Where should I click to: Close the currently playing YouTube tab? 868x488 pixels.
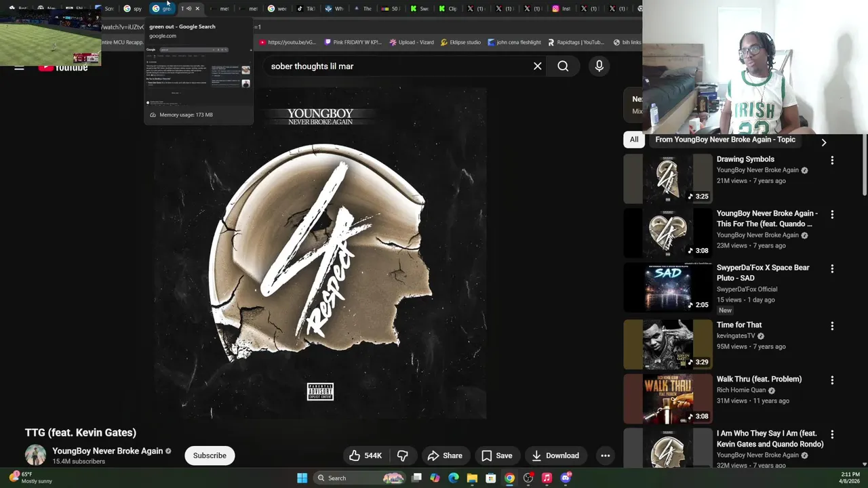197,9
